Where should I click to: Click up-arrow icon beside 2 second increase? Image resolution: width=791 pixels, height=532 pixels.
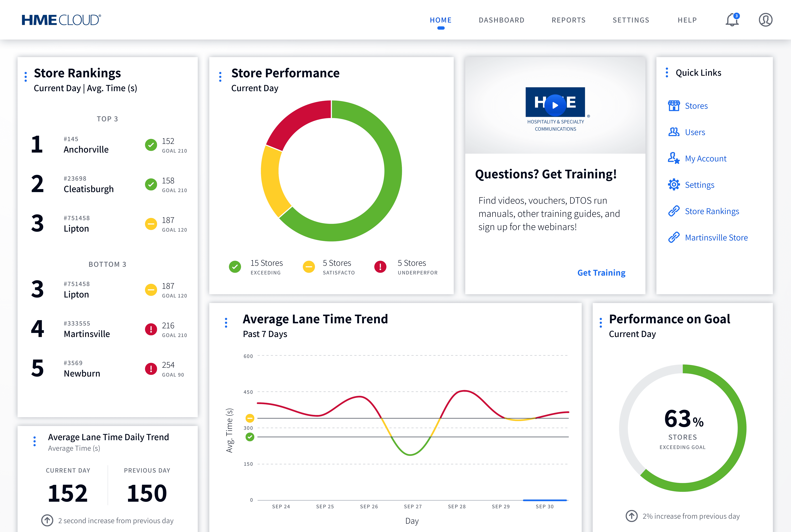[47, 520]
